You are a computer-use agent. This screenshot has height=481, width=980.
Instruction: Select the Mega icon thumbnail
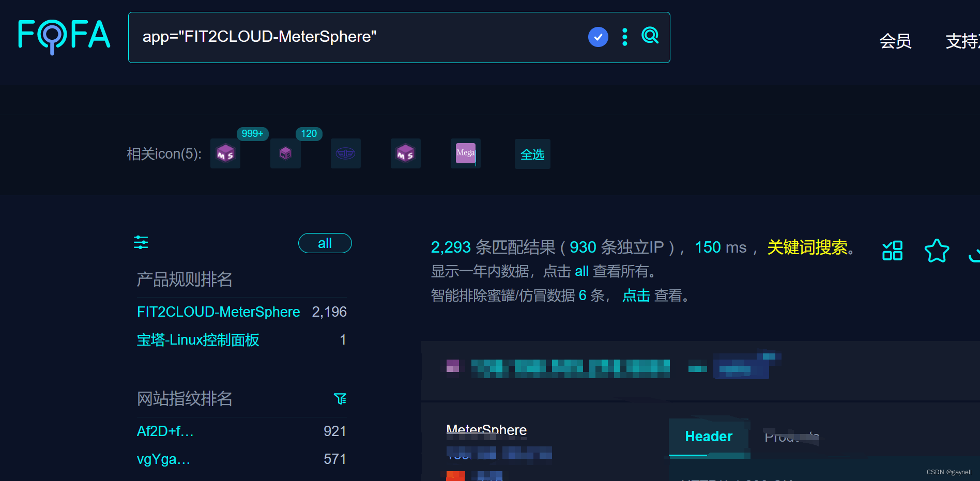[466, 153]
